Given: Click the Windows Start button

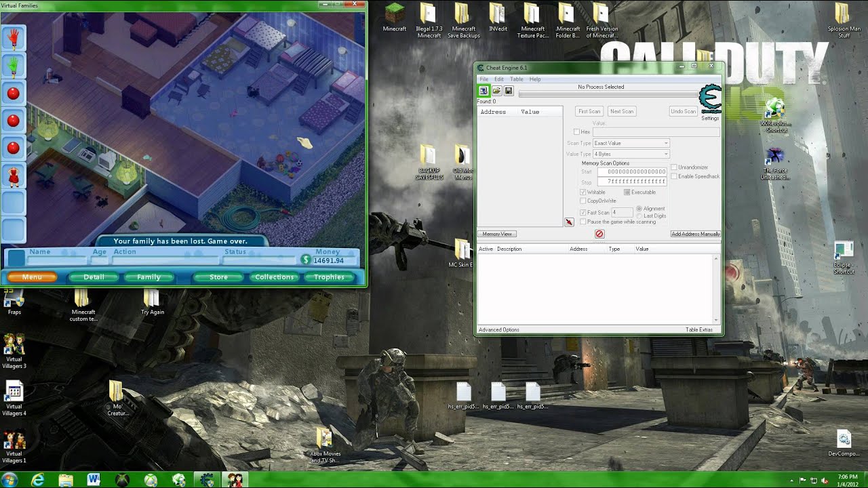Looking at the screenshot, I should pyautogui.click(x=10, y=479).
